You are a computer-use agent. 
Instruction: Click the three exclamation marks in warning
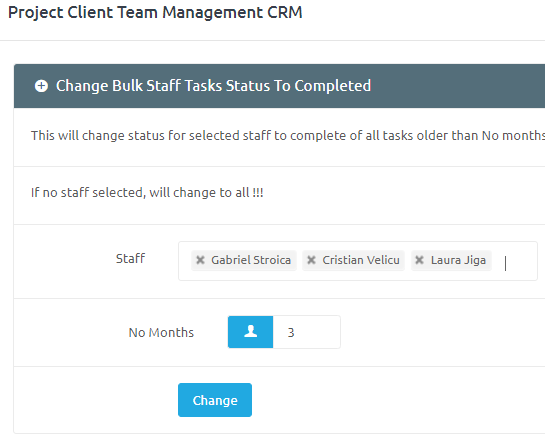coord(258,192)
